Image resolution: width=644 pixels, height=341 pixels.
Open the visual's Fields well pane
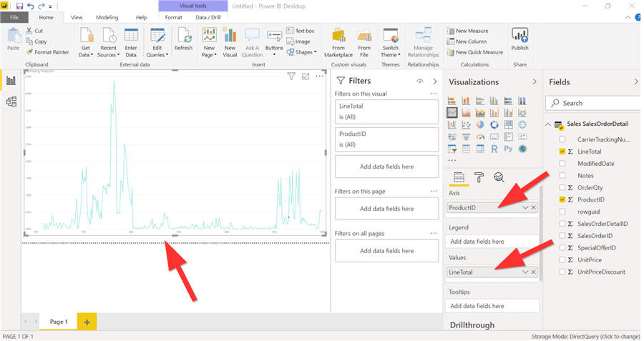pyautogui.click(x=459, y=177)
